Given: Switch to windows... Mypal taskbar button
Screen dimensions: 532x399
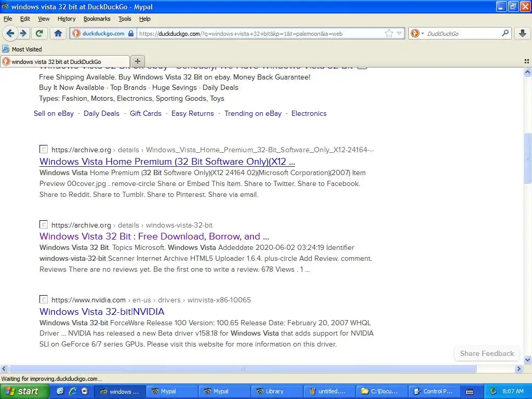Looking at the screenshot, I should click(x=120, y=392).
